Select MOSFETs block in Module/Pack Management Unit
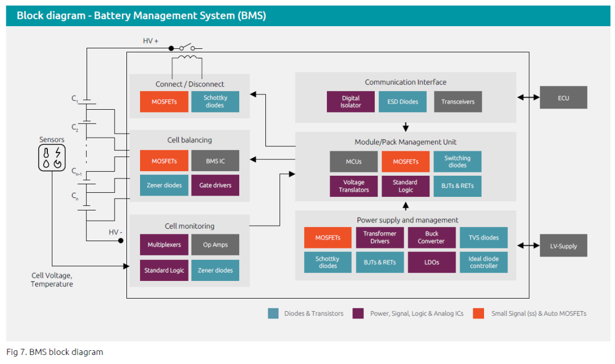Image resolution: width=615 pixels, height=364 pixels. point(405,162)
